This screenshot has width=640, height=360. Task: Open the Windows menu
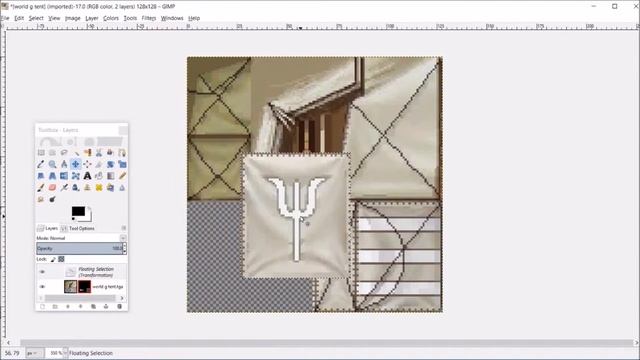coord(172,18)
